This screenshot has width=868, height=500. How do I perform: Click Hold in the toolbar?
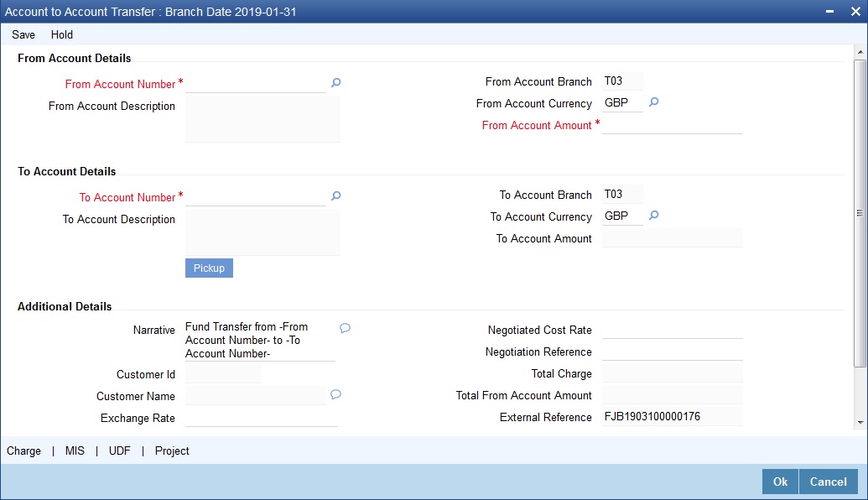tap(62, 34)
